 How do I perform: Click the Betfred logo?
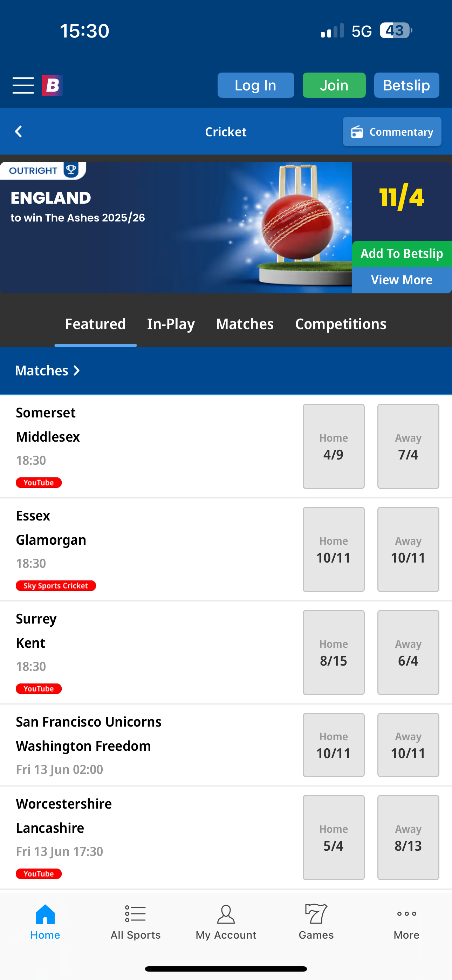52,85
